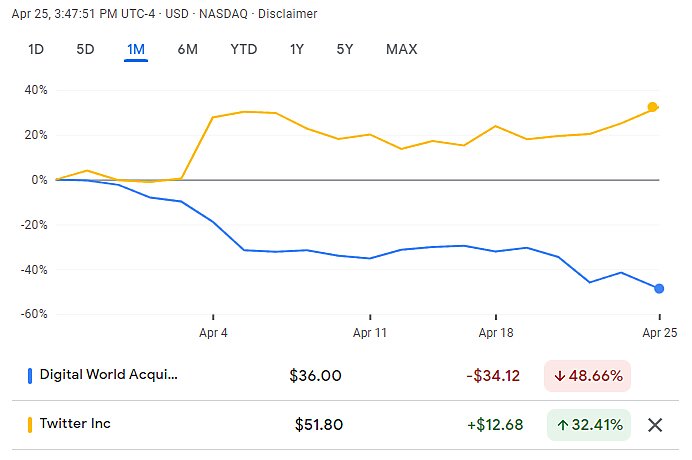Select the 1M time range tab
Viewport: 692px width, 460px height.
click(x=136, y=49)
